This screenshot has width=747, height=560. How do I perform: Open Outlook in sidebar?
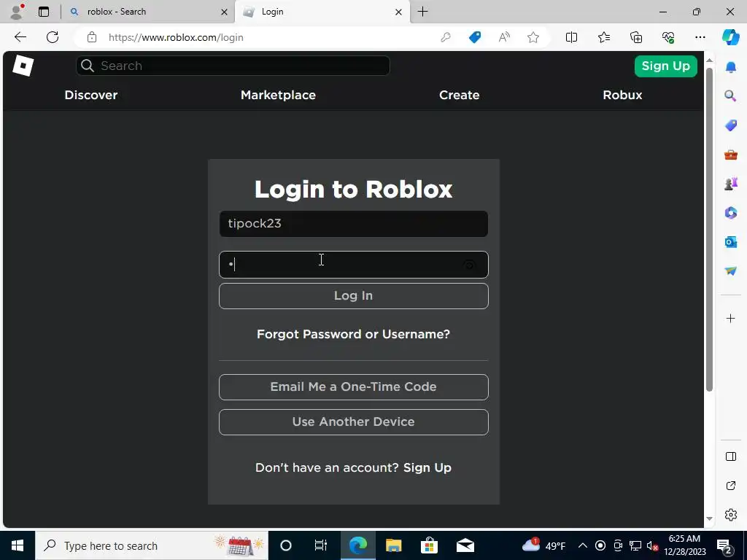tap(730, 242)
